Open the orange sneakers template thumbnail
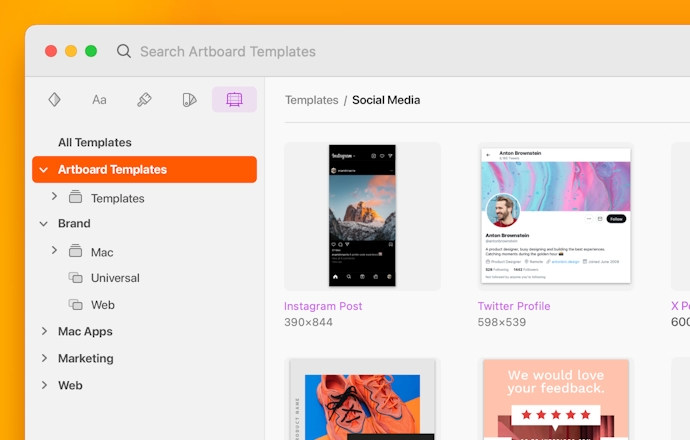690x440 pixels. [362, 399]
